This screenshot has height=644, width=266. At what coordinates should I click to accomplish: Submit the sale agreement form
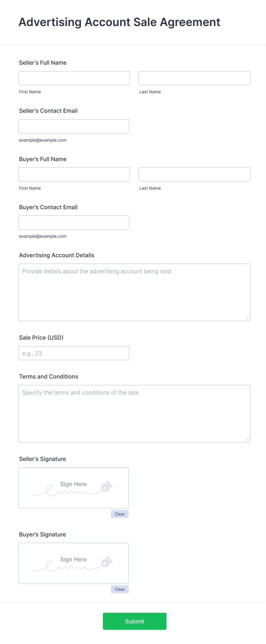click(x=134, y=621)
